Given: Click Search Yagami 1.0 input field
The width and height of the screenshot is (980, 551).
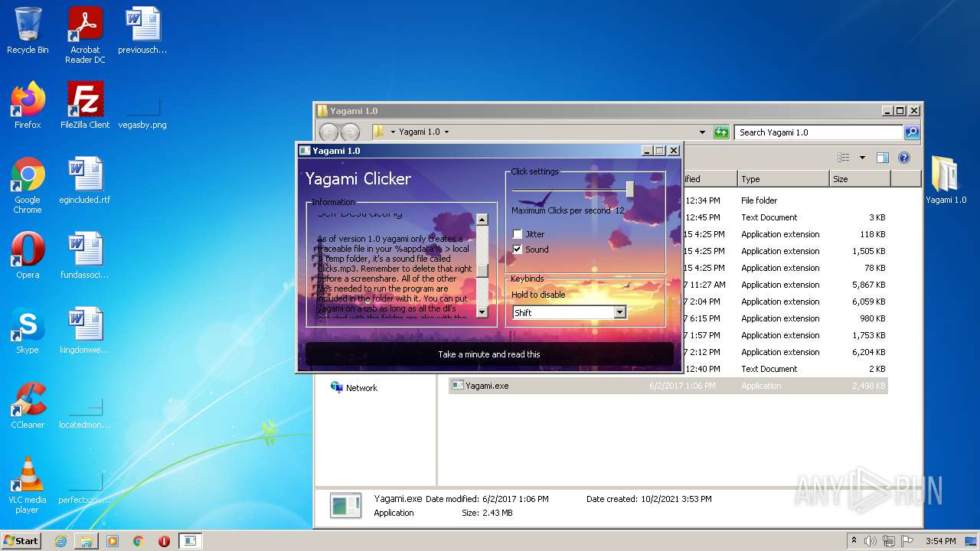Looking at the screenshot, I should [818, 132].
